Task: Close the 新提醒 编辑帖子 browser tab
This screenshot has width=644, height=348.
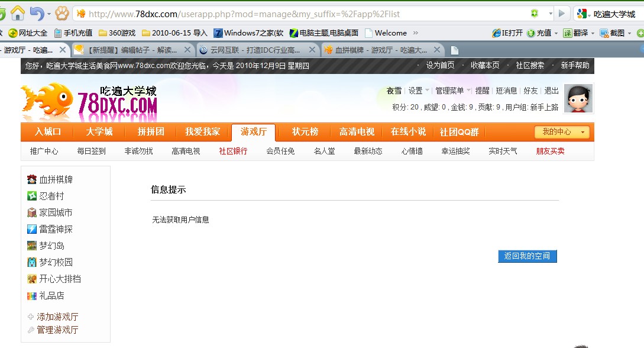Action: point(187,50)
